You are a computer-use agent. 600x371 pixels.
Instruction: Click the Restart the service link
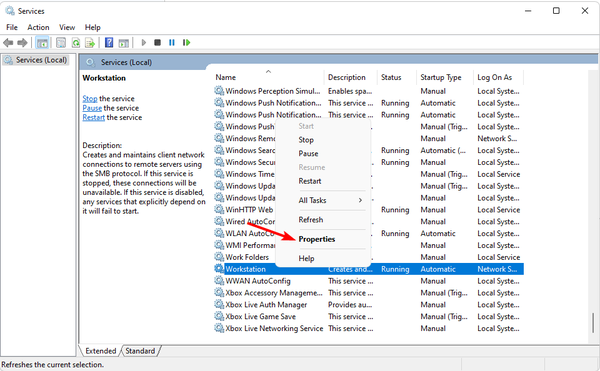tap(94, 117)
